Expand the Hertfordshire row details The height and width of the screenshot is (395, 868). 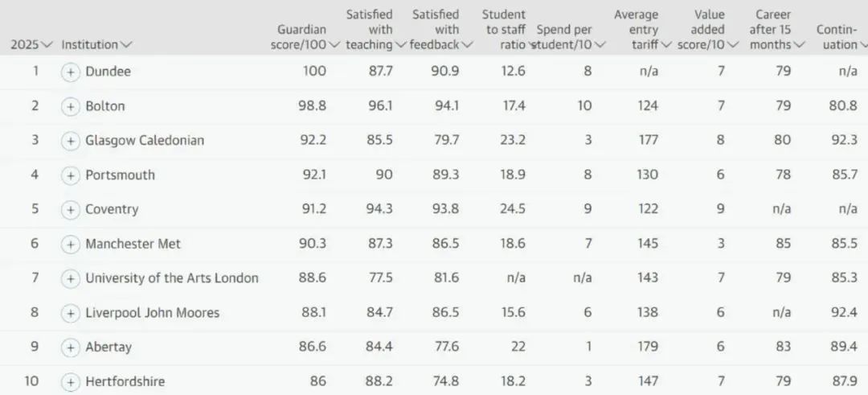70,381
